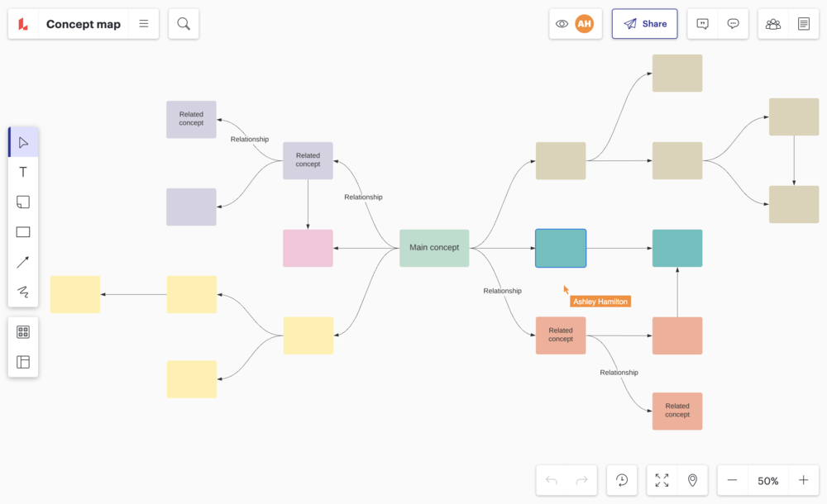Toggle the eye visibility icon
The image size is (827, 504).
coord(562,24)
